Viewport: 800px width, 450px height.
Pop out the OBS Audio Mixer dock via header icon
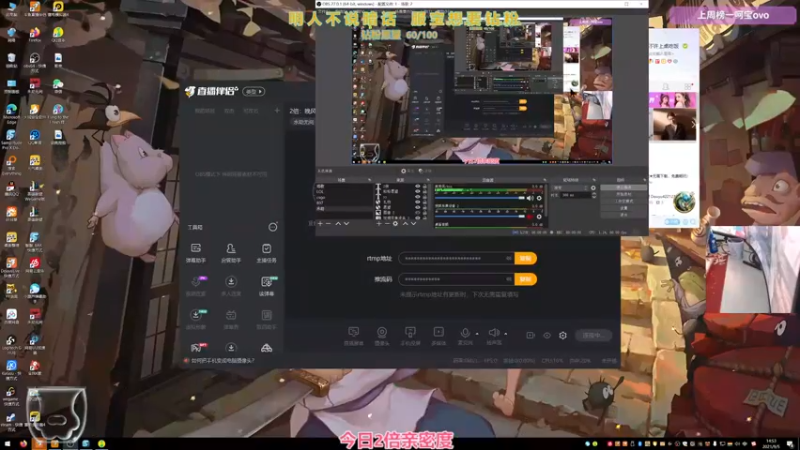tap(545, 180)
